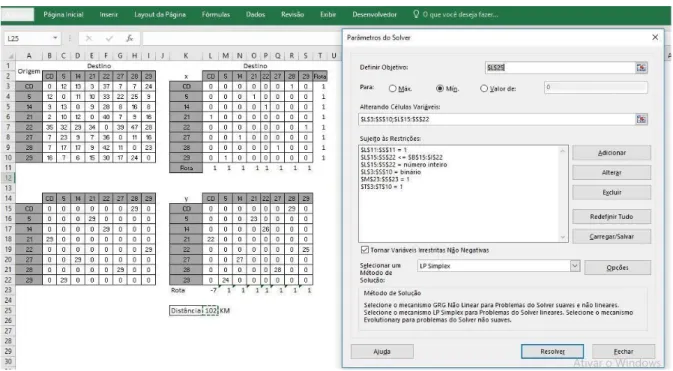Select the KM label cell
This screenshot has width=673, height=371.
click(225, 310)
